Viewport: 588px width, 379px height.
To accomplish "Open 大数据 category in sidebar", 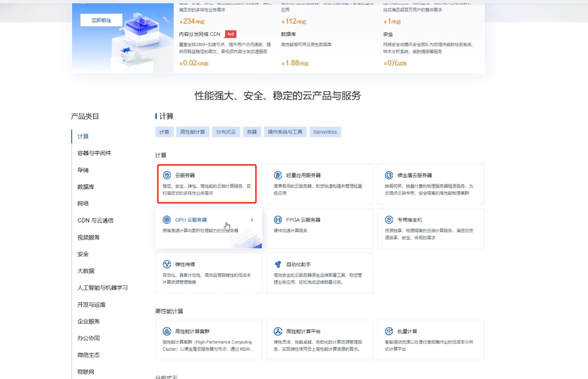I will tap(86, 271).
